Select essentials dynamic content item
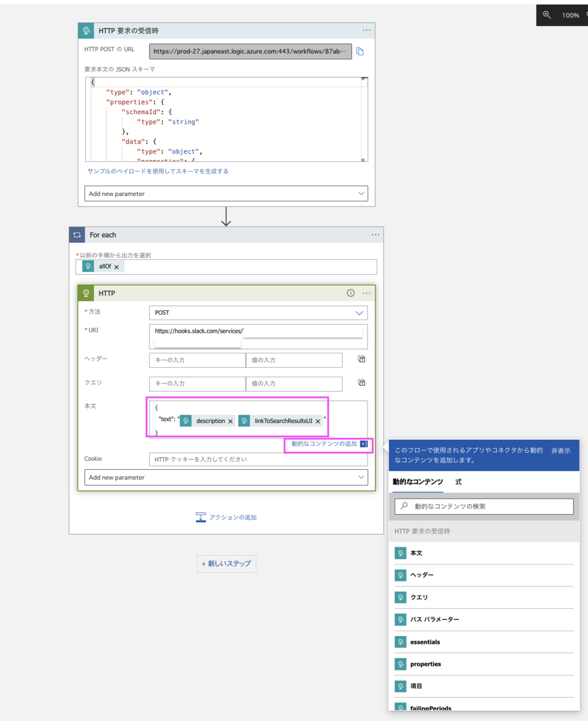The width and height of the screenshot is (588, 721). click(x=483, y=642)
